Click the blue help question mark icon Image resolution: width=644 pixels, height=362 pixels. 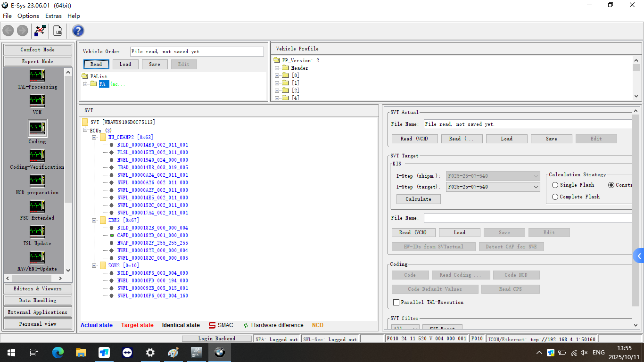tap(78, 31)
